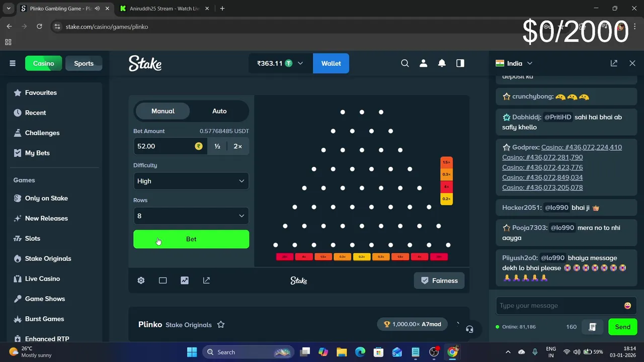644x362 pixels.
Task: Open the Fairness button
Action: (x=439, y=281)
